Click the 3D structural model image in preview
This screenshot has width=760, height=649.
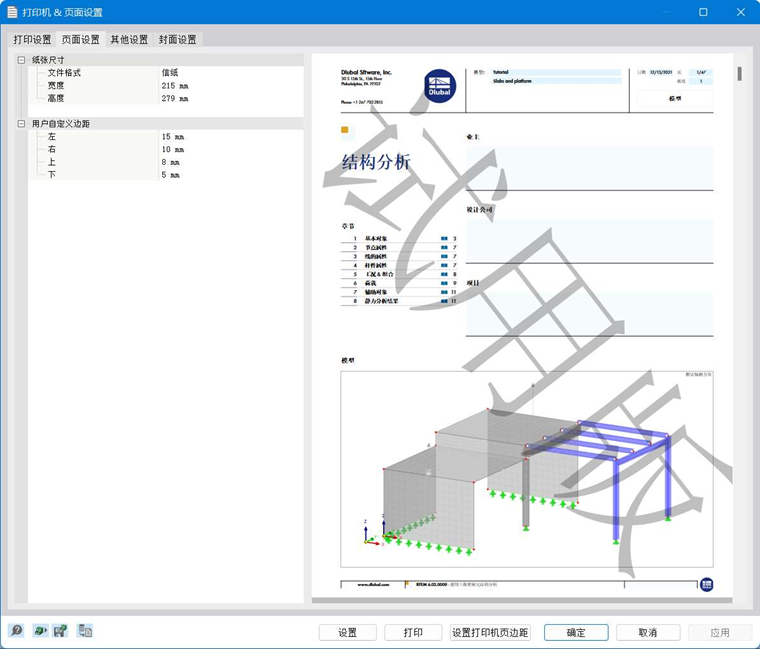(527, 469)
